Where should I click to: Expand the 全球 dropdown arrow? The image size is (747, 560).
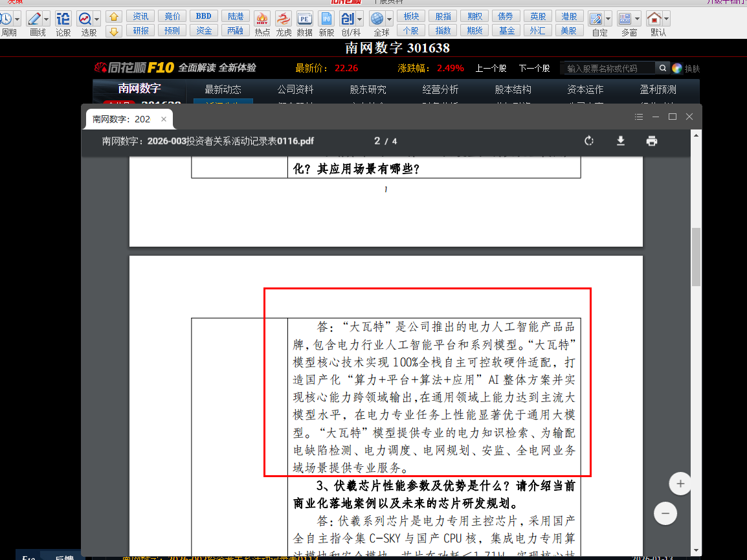coord(389,19)
